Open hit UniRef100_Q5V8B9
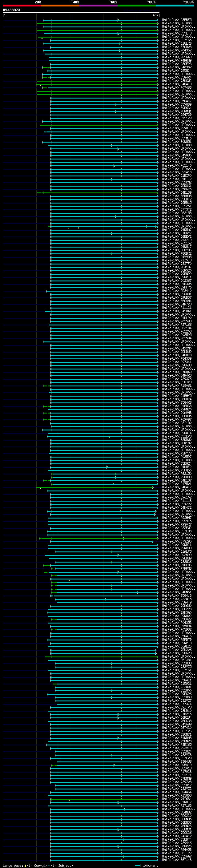The width and height of the screenshot is (197, 868). coord(177,104)
